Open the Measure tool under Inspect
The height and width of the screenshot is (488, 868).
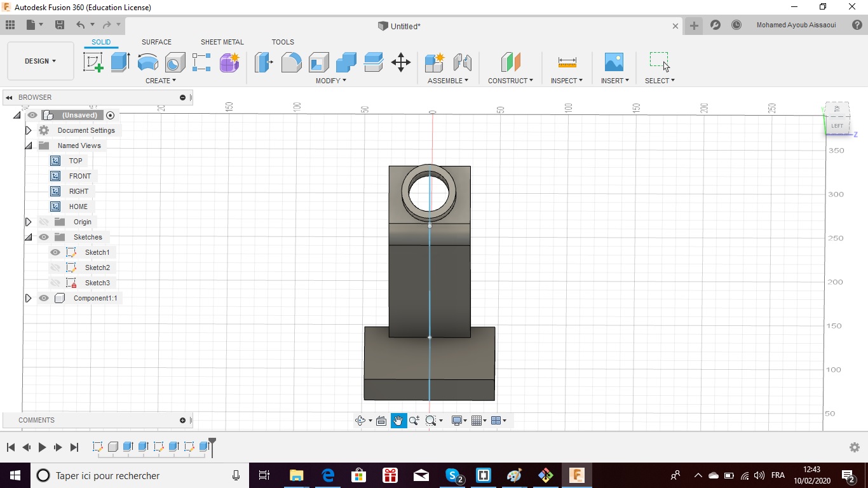(x=567, y=62)
